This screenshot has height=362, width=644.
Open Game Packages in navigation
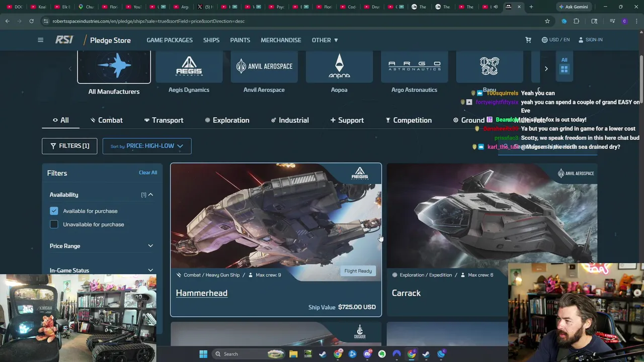point(170,40)
